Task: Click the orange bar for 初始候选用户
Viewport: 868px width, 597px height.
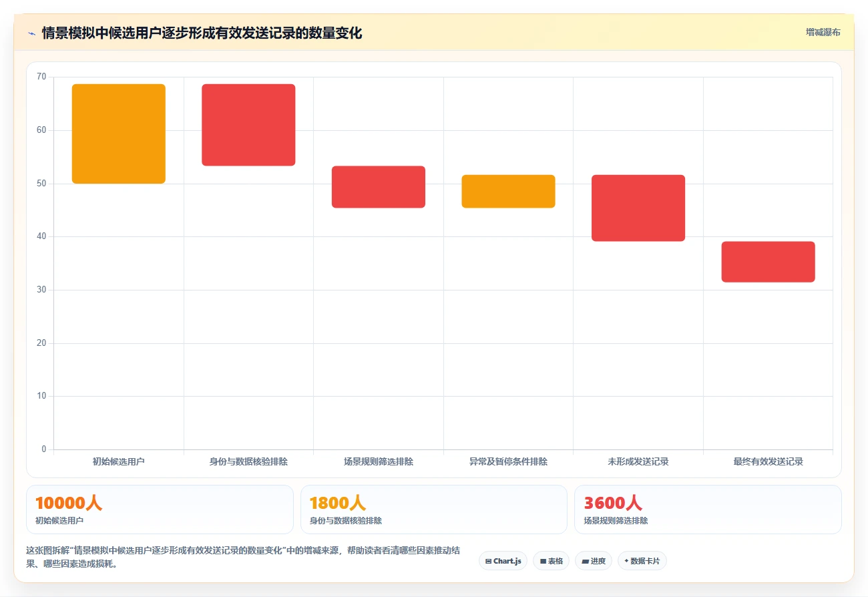Action: [x=119, y=134]
